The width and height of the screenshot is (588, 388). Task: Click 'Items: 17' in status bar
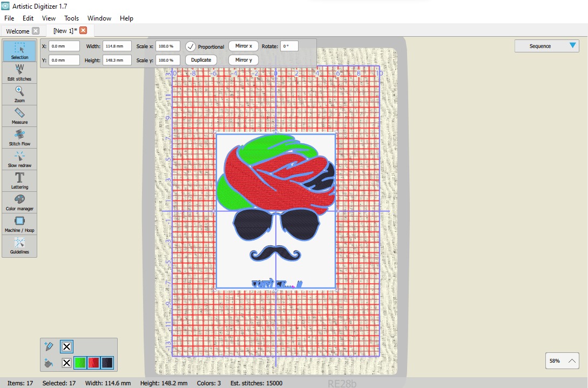click(21, 383)
